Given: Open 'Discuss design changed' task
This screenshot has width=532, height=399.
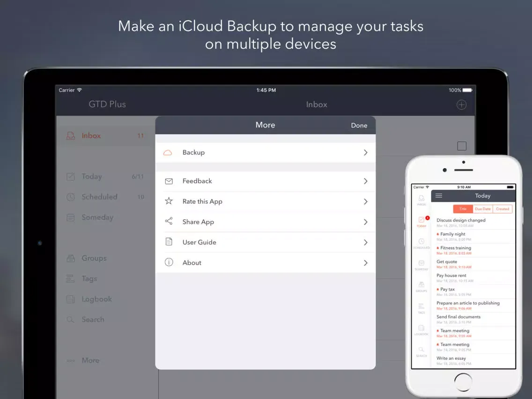Looking at the screenshot, I should click(473, 222).
